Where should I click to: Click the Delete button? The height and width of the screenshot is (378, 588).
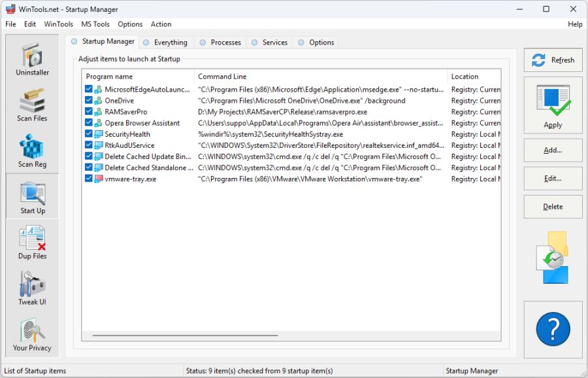tap(552, 206)
